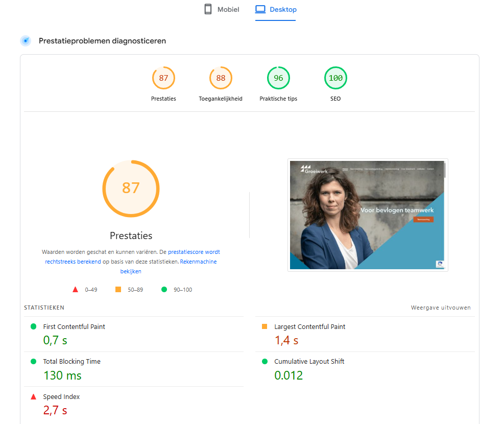Switch to the Mobiel tab
Screen dimensions: 504x424
222,10
